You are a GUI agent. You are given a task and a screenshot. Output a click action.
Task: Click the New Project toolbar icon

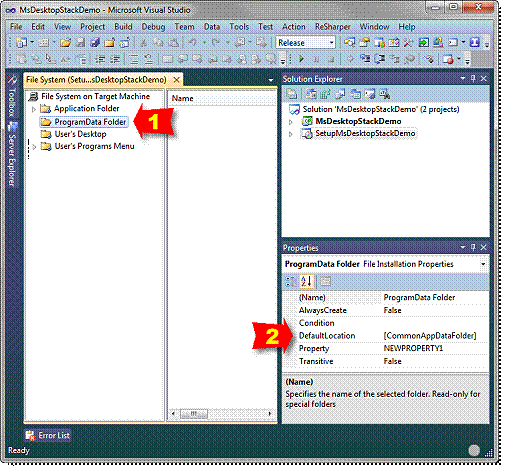pos(21,43)
